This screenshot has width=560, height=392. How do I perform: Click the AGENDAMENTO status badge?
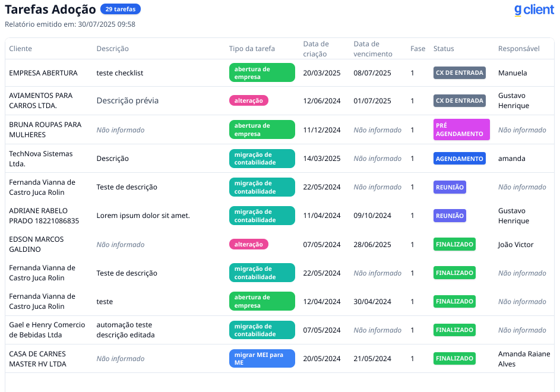[459, 159]
